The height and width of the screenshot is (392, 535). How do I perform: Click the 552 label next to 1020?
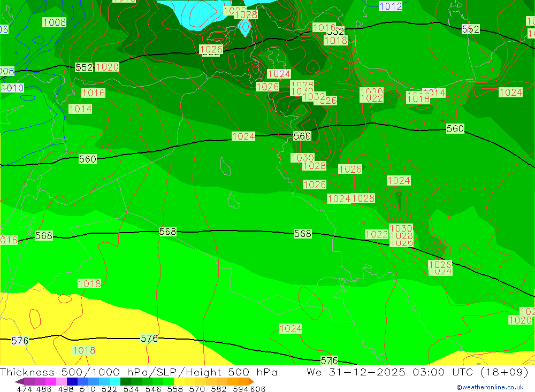85,67
